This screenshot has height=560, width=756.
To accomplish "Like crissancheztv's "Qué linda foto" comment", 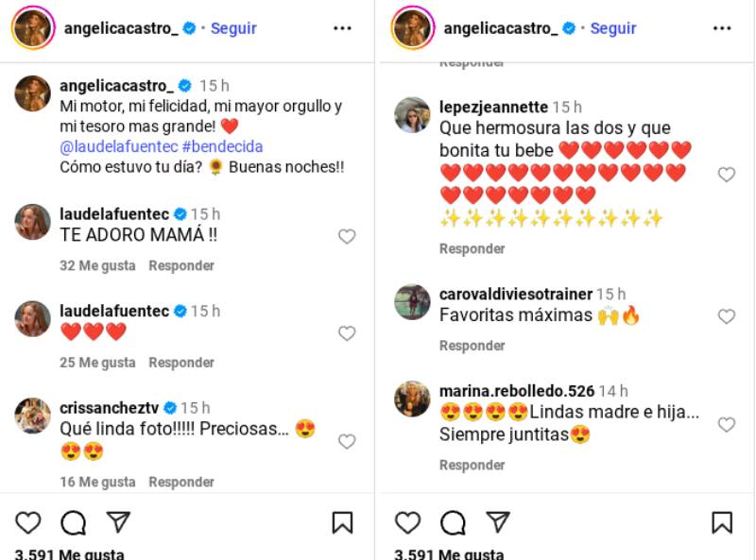I will click(347, 441).
